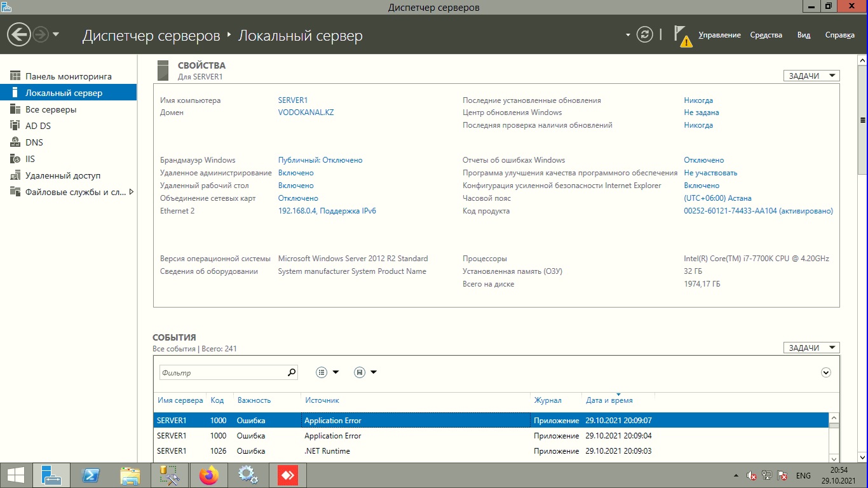Click the computer name SERVER1 link

[x=293, y=100]
